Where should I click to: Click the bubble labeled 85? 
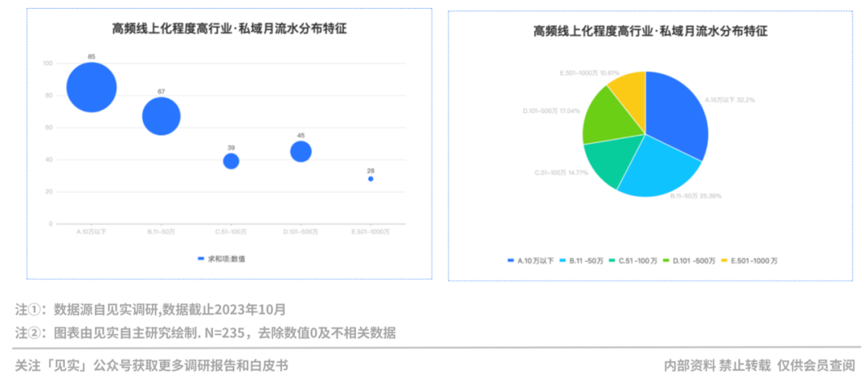(92, 88)
